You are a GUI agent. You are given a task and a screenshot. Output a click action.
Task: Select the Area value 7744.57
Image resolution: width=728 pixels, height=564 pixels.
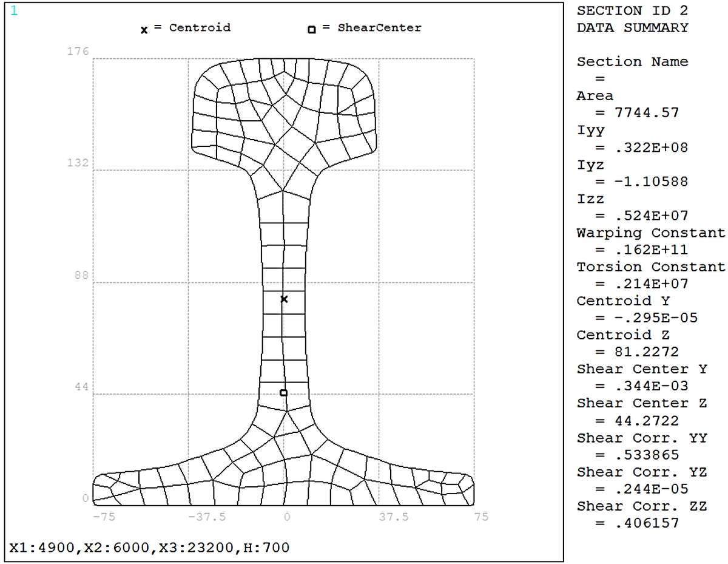(644, 113)
